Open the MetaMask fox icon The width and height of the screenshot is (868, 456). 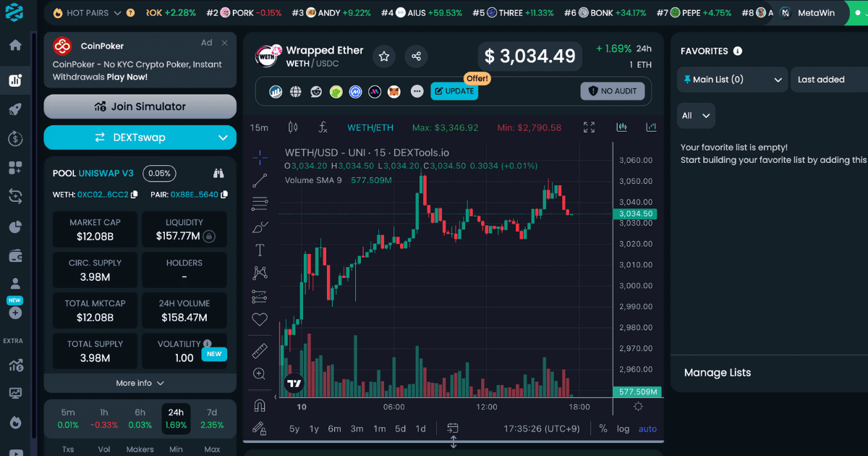(x=395, y=92)
